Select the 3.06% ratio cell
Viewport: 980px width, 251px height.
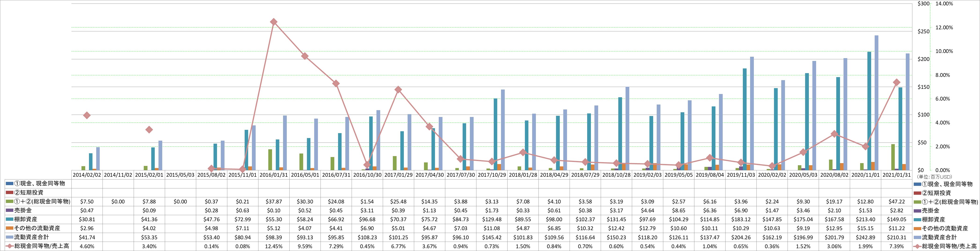click(x=834, y=246)
